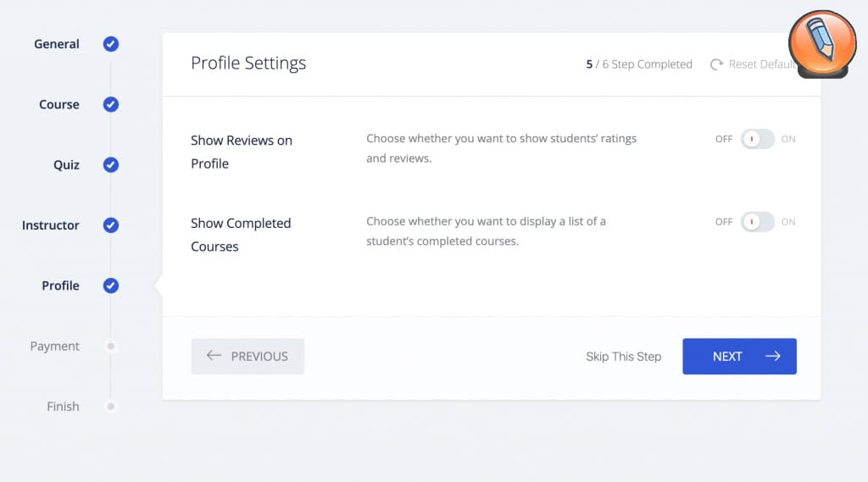Click the orange pencil icon
868x482 pixels.
pos(821,43)
